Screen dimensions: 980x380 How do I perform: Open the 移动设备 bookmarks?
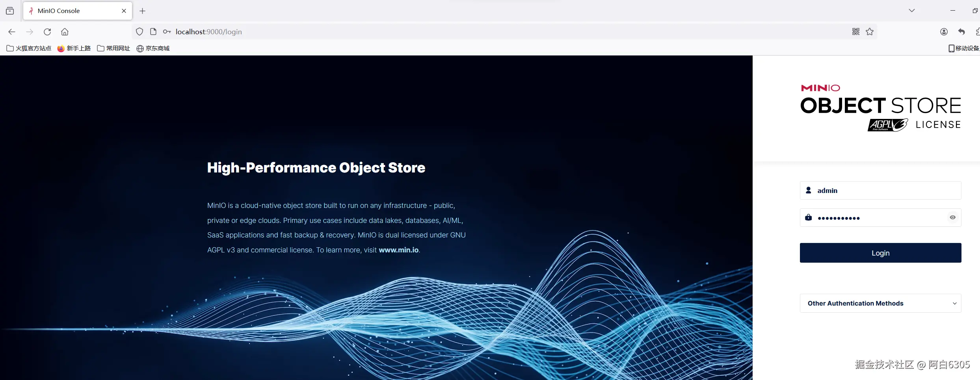(x=964, y=48)
